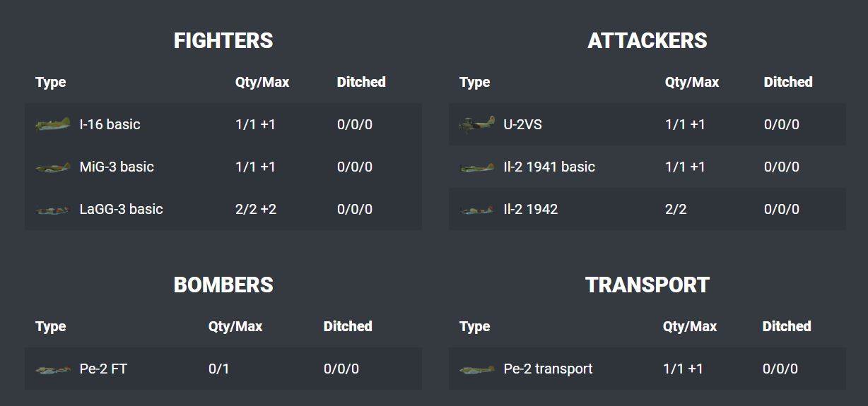Click the Pe-2 transport plane icon
The height and width of the screenshot is (406, 868).
(x=477, y=369)
